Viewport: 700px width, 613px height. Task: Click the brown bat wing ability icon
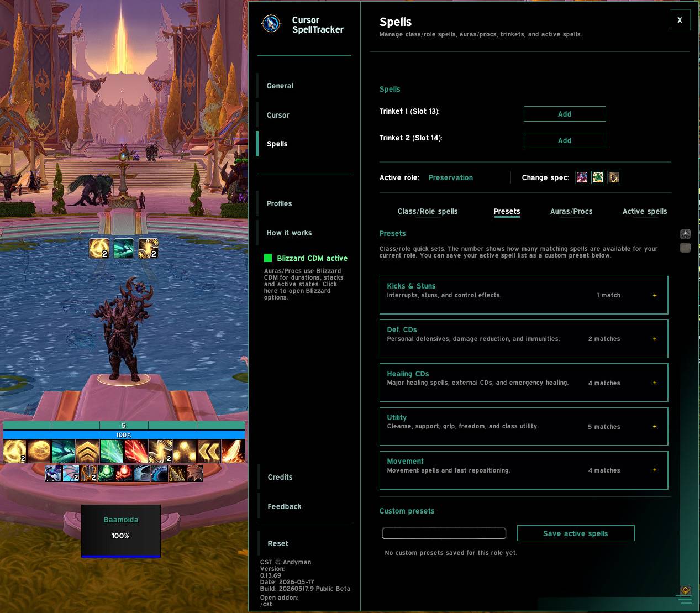pos(194,474)
